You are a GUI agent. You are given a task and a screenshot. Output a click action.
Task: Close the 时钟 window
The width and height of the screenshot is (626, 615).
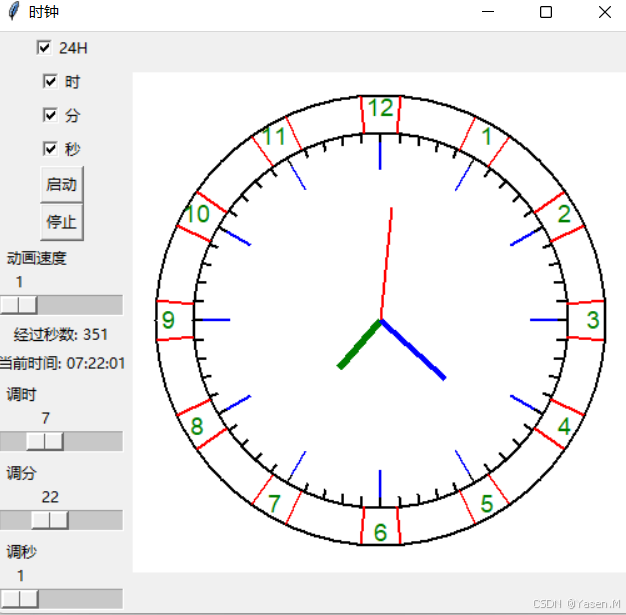605,12
